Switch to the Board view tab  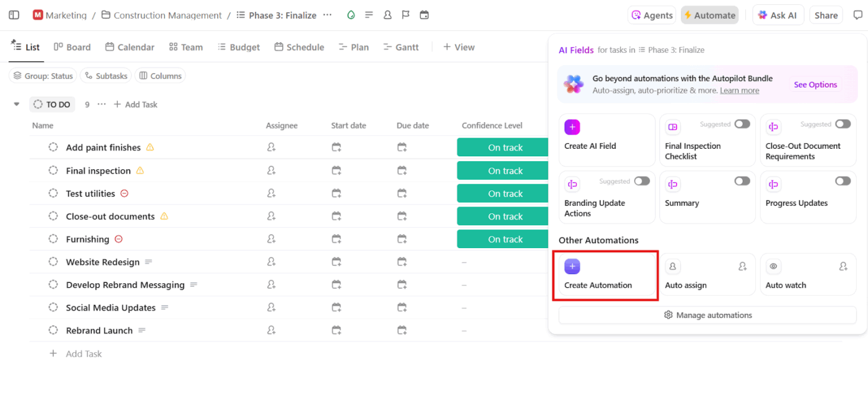(x=71, y=47)
